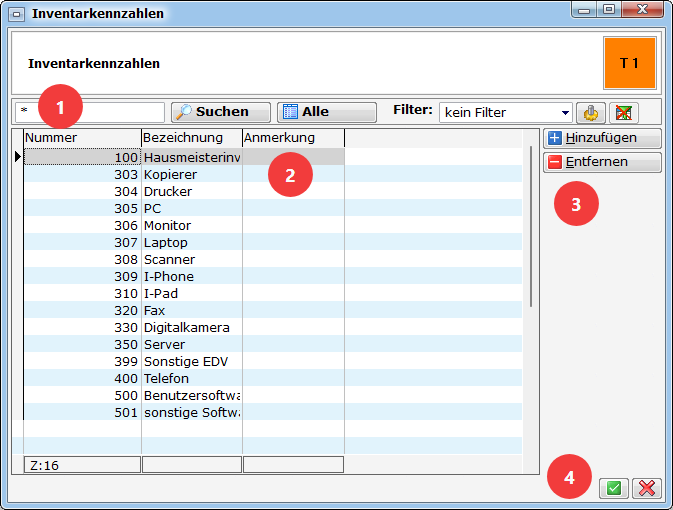Minimize the Inventarkennzahlen window
Image resolution: width=673 pixels, height=510 pixels.
(584, 9)
